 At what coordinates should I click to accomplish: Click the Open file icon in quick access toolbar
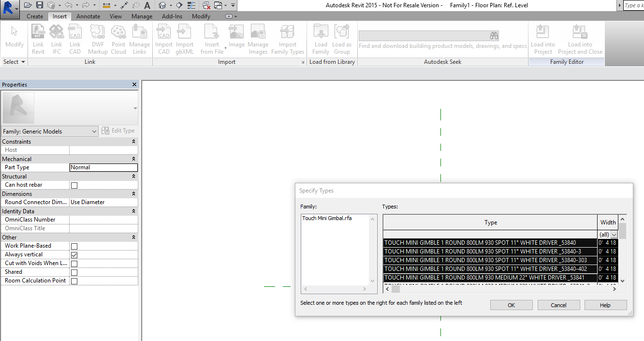(28, 5)
